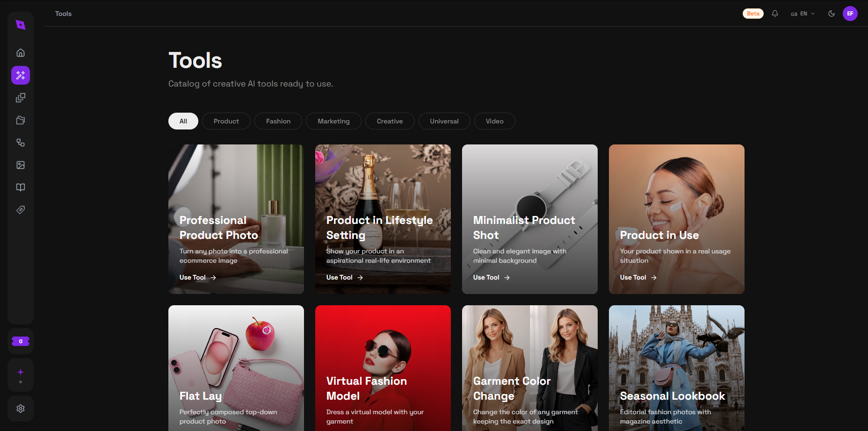Select the Product filter tab
This screenshot has height=431, width=868.
click(226, 121)
